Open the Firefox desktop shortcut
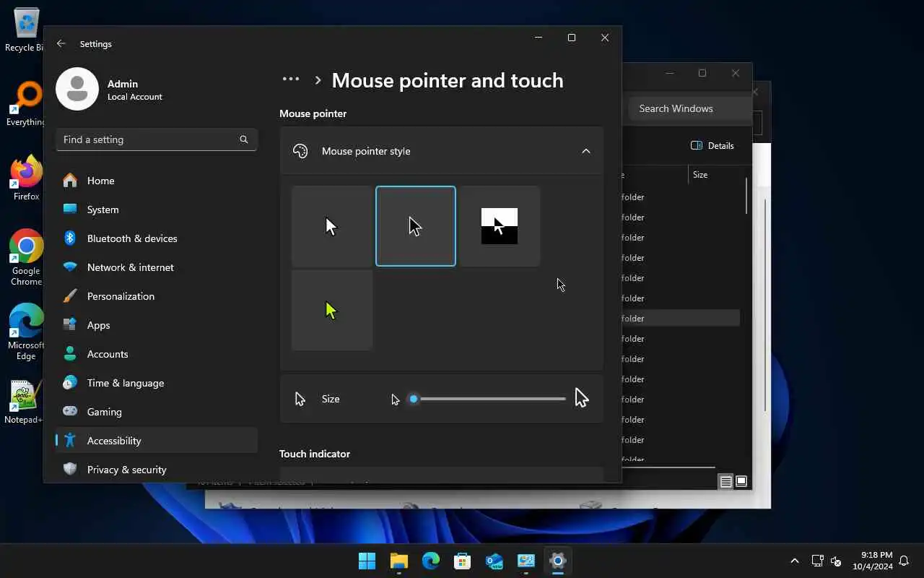Viewport: 924px width, 578px height. (x=26, y=178)
